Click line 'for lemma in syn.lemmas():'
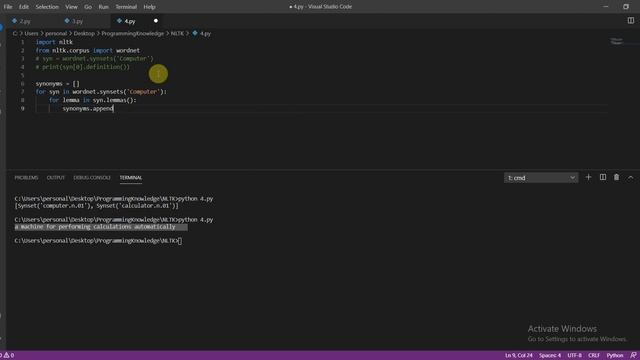Screen dimensions: 640x360 pyautogui.click(x=93, y=100)
